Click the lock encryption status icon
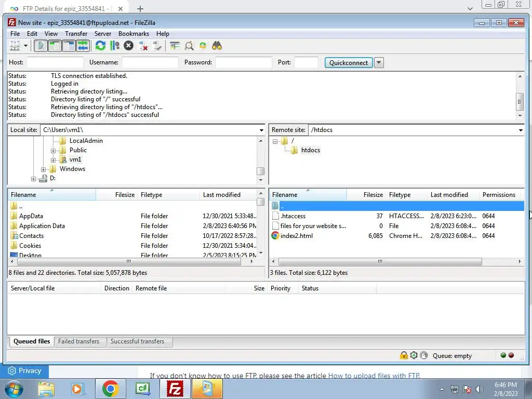 (x=404, y=355)
